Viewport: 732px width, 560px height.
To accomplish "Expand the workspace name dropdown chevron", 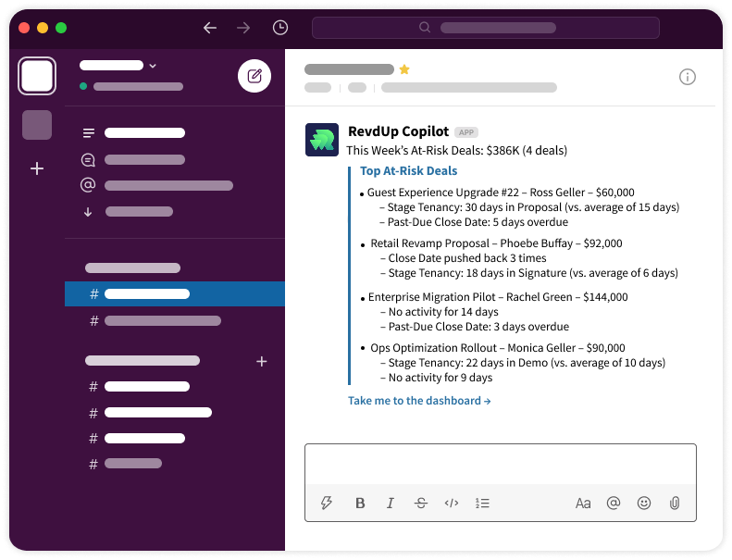I will [153, 66].
